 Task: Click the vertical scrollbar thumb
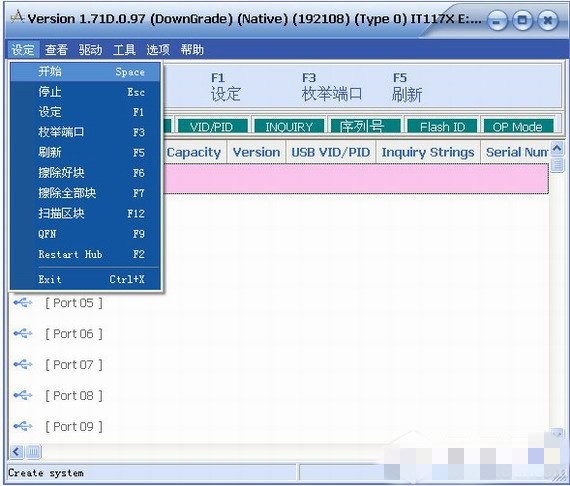(x=557, y=165)
